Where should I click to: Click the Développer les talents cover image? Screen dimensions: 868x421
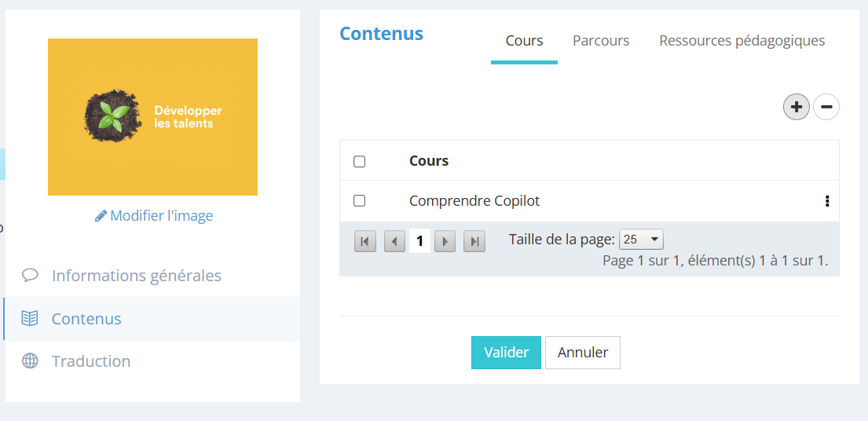point(152,117)
